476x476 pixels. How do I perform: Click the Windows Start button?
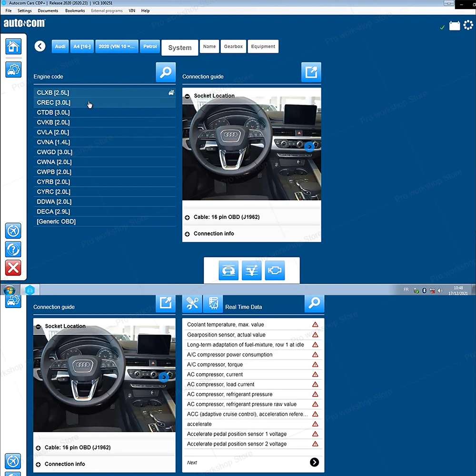pyautogui.click(x=9, y=290)
